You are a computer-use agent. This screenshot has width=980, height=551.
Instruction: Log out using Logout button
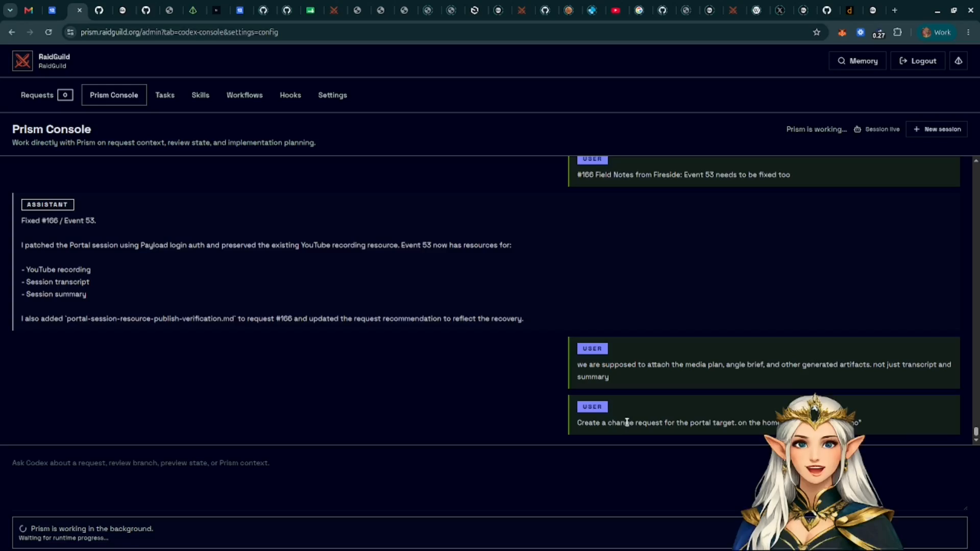coord(918,61)
